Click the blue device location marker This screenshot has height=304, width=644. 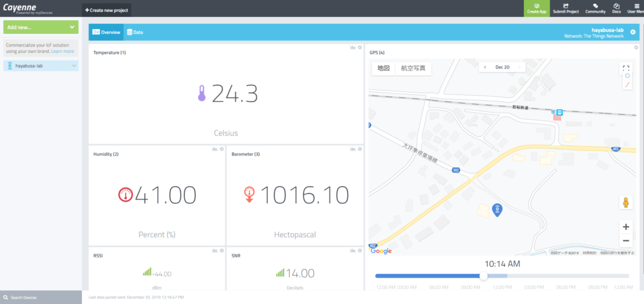tap(496, 209)
